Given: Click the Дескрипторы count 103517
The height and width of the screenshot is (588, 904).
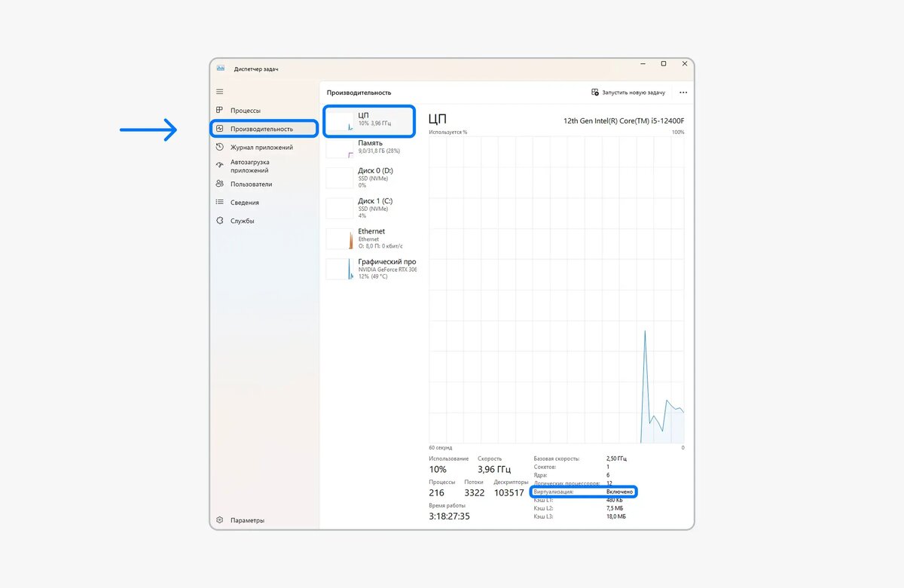Looking at the screenshot, I should pos(508,492).
